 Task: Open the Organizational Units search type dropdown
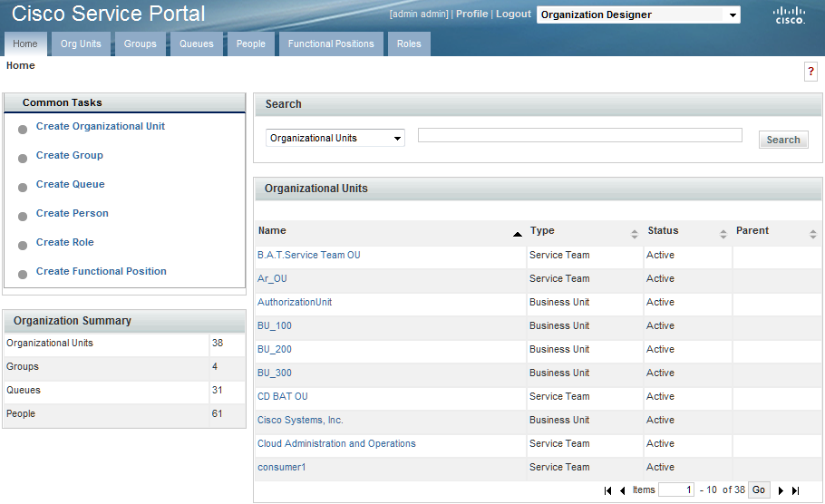[335, 138]
